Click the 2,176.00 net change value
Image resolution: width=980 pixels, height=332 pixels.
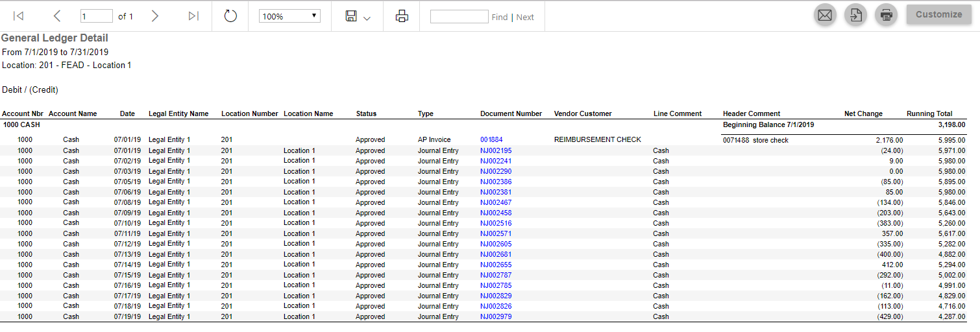point(889,140)
